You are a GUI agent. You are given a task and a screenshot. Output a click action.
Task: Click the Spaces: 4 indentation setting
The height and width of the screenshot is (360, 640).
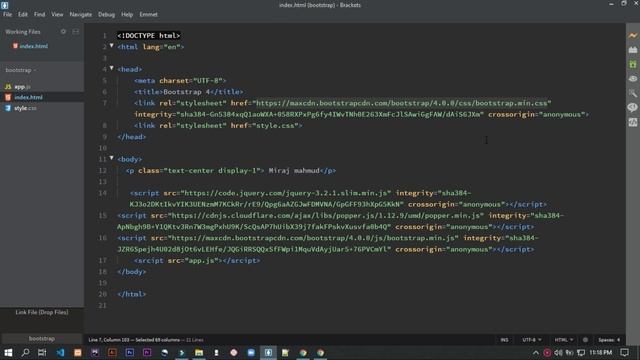(x=609, y=340)
